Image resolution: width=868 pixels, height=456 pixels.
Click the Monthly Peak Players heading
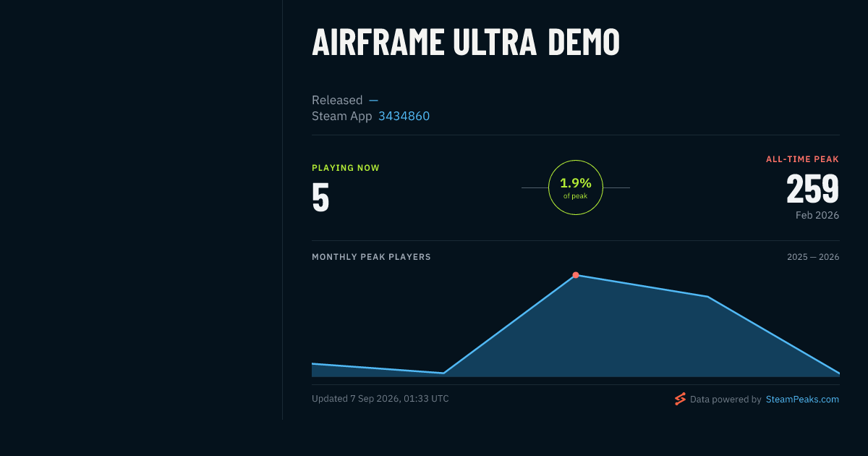coord(371,257)
